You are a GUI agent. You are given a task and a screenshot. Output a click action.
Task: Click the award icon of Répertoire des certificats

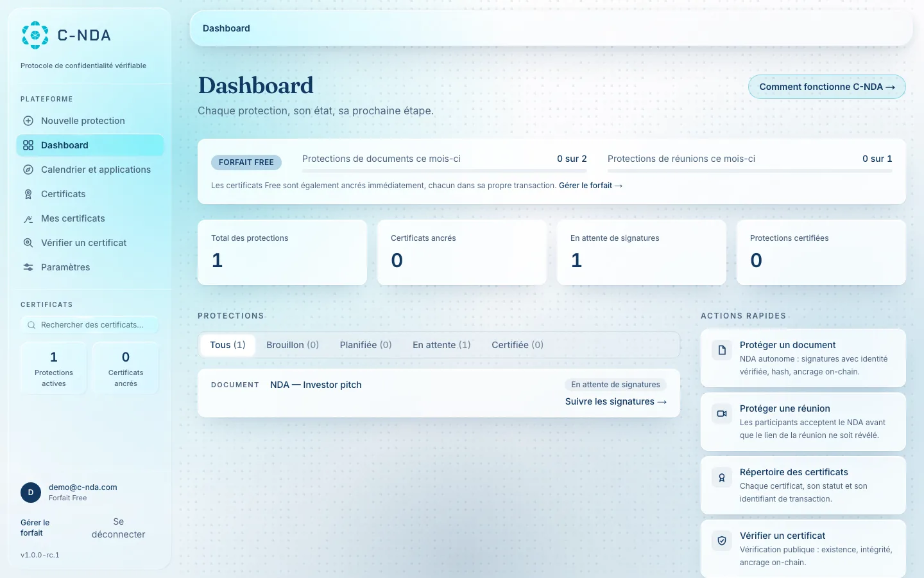click(x=722, y=477)
